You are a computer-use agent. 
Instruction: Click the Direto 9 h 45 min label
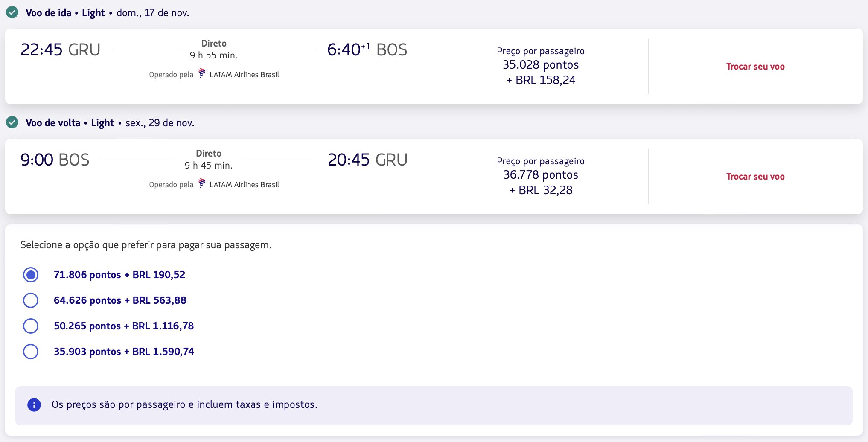click(209, 160)
